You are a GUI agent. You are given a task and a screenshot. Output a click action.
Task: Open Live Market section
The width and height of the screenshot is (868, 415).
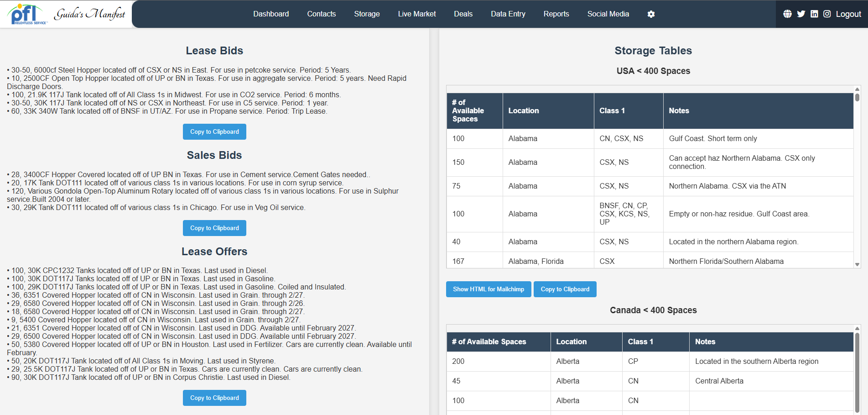(x=417, y=14)
